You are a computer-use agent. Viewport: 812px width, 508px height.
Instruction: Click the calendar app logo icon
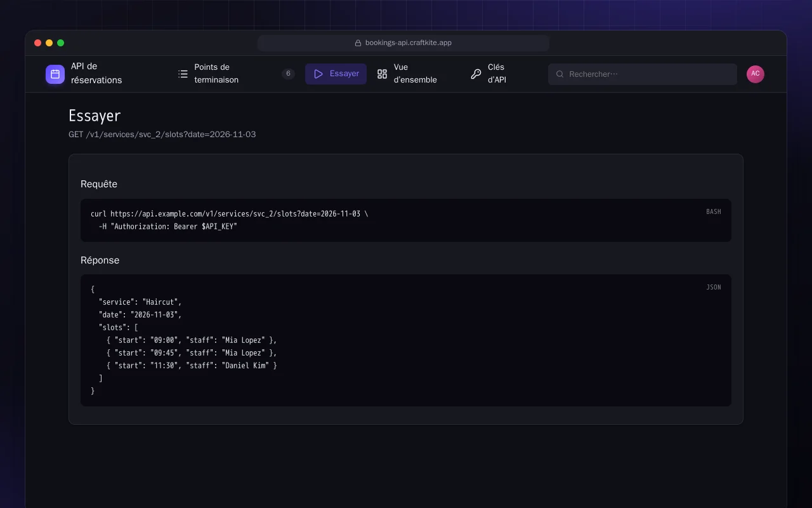click(x=55, y=74)
